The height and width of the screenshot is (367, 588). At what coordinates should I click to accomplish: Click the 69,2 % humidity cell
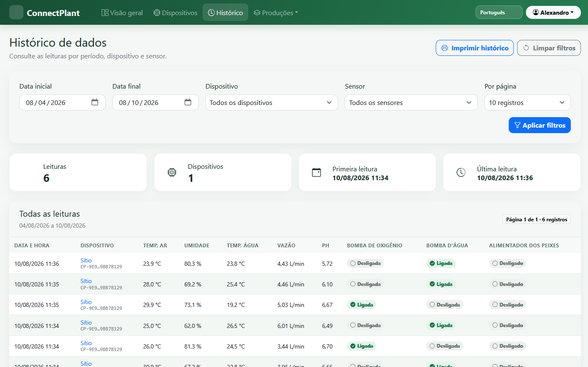[x=193, y=284]
